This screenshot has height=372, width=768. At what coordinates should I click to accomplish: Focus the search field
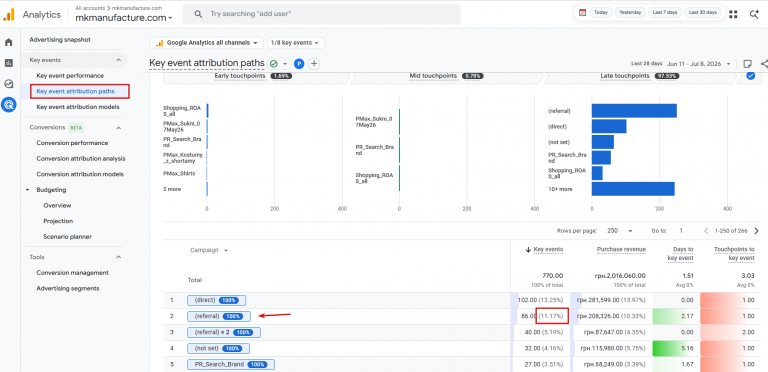pos(321,14)
